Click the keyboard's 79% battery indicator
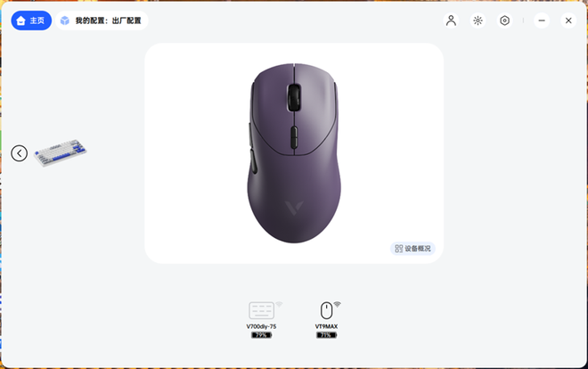The image size is (588, 369). coord(261,335)
